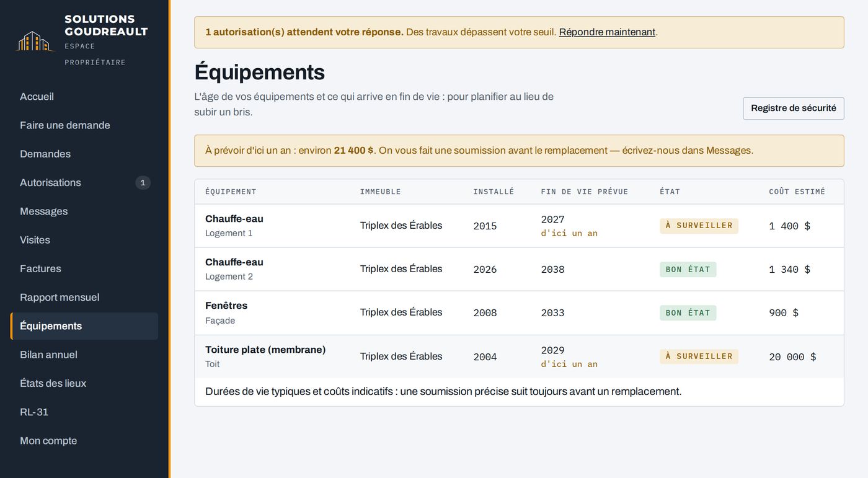Click the 20 000 $ estimated cost

(792, 357)
